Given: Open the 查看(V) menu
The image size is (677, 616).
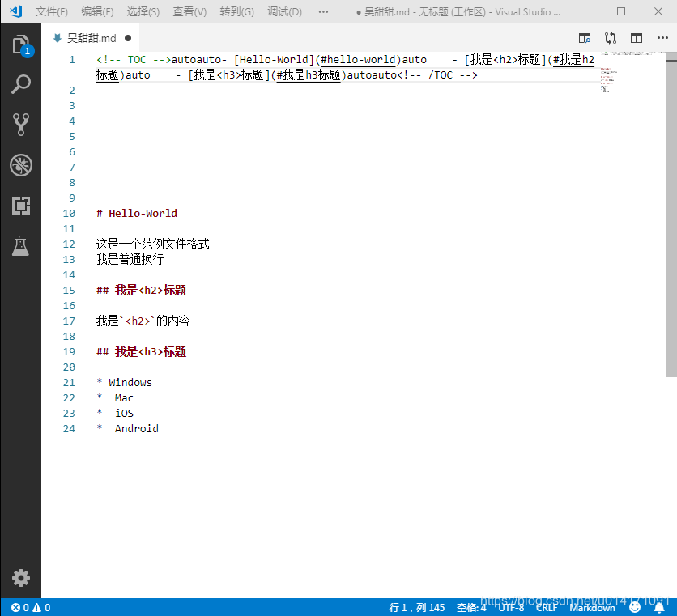Looking at the screenshot, I should [189, 11].
